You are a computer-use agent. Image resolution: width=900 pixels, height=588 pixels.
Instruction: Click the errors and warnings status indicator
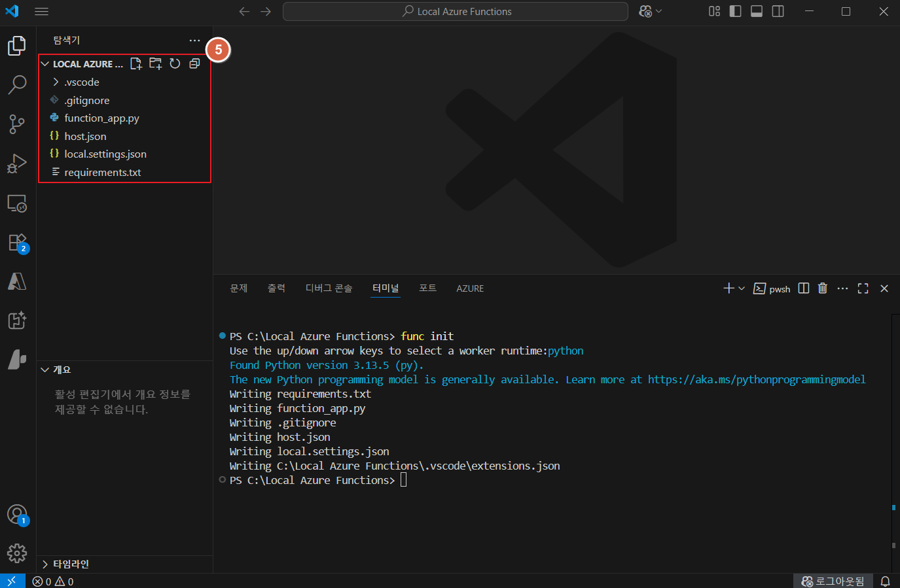[53, 581]
